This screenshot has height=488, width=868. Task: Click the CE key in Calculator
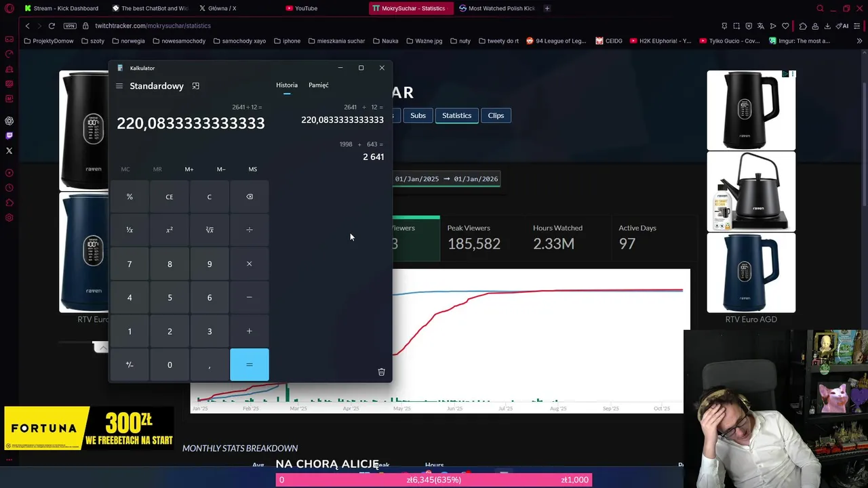pos(170,197)
